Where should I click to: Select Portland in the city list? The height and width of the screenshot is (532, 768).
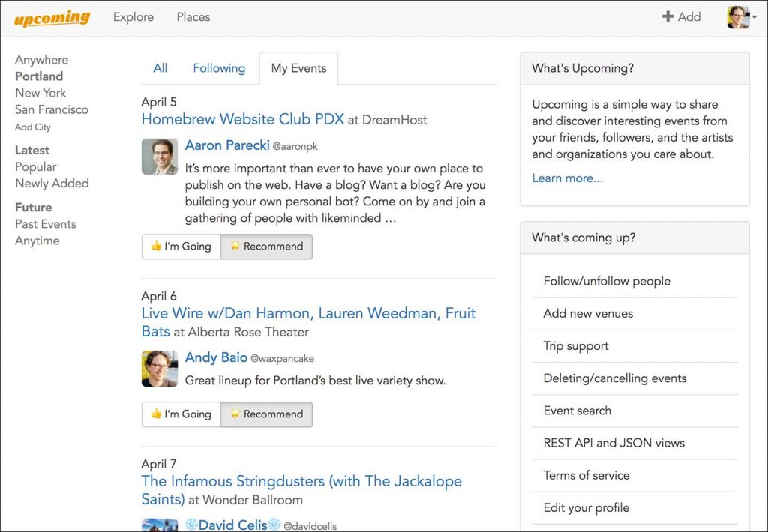click(x=39, y=76)
